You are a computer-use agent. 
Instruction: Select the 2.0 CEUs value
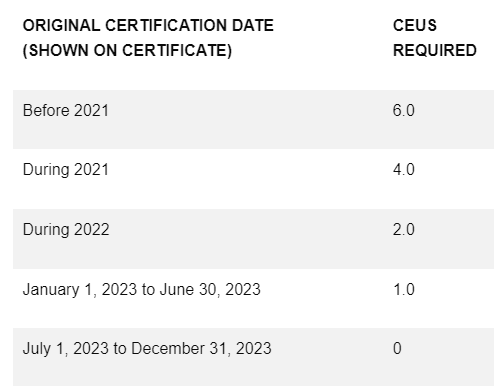pyautogui.click(x=404, y=230)
